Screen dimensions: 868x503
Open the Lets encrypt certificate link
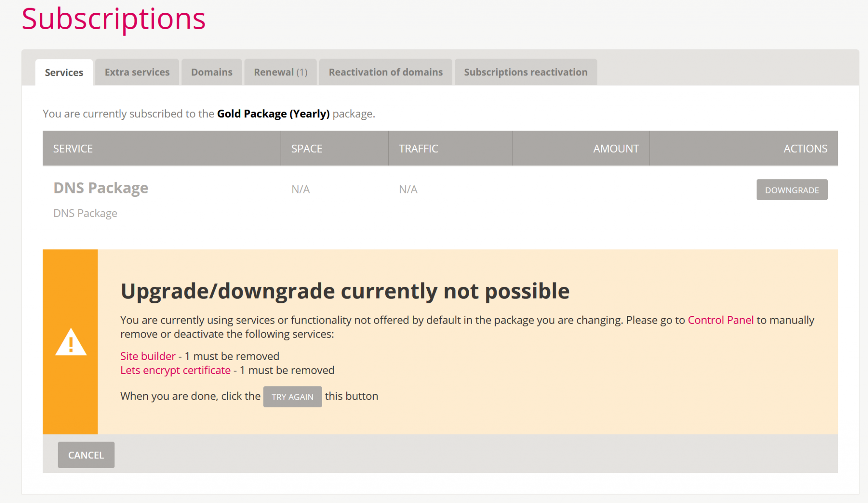[x=175, y=370]
